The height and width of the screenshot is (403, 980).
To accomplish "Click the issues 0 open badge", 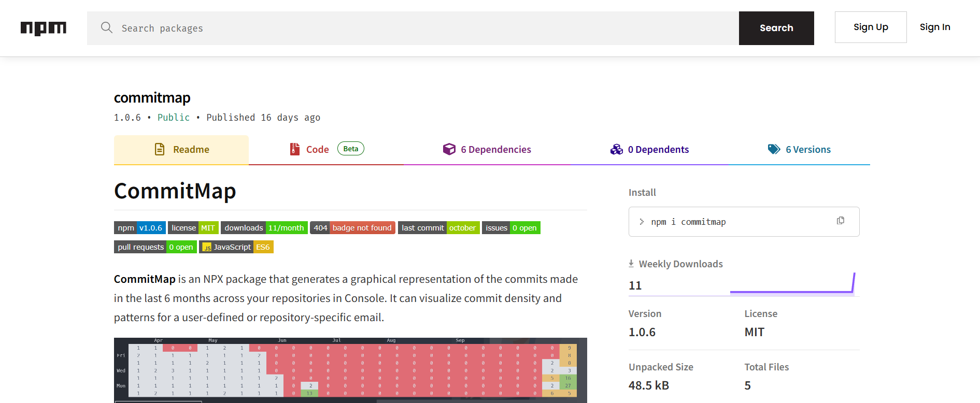I will 511,228.
